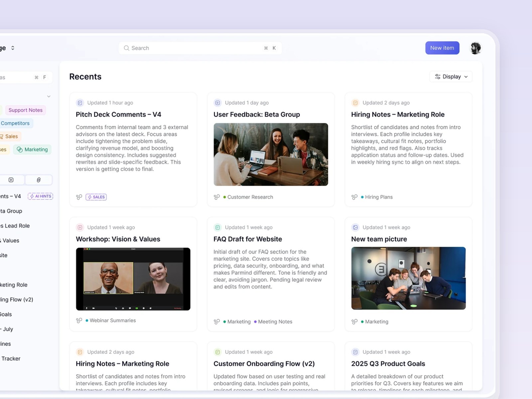Open the Meeting Notes collection tag
The width and height of the screenshot is (532, 399).
coord(273,322)
